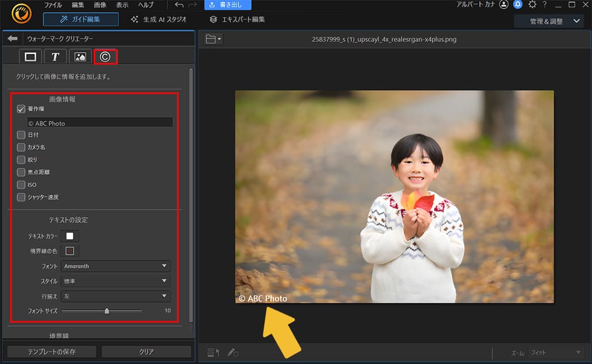Open the 行揃え alignment dropdown

[116, 296]
